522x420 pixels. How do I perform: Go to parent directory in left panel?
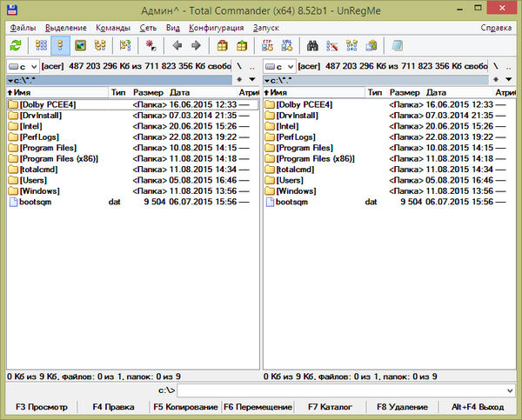(252, 67)
